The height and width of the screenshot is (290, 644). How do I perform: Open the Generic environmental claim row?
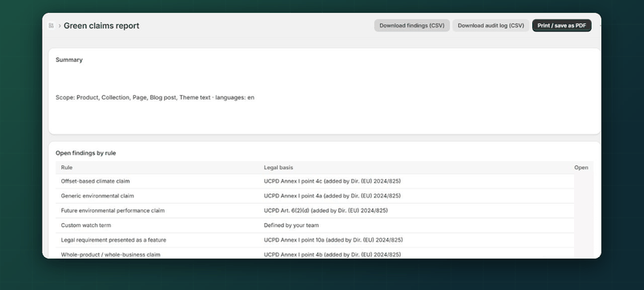coord(315,196)
